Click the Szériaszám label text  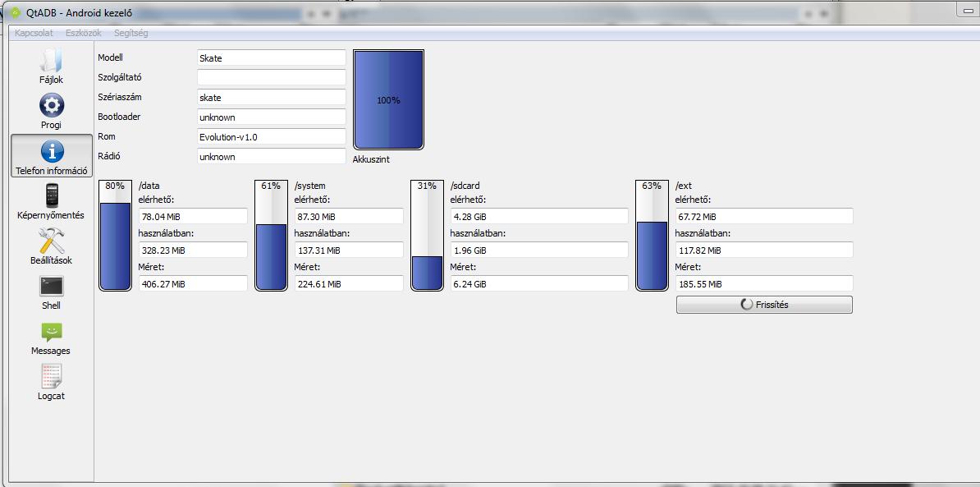point(119,97)
